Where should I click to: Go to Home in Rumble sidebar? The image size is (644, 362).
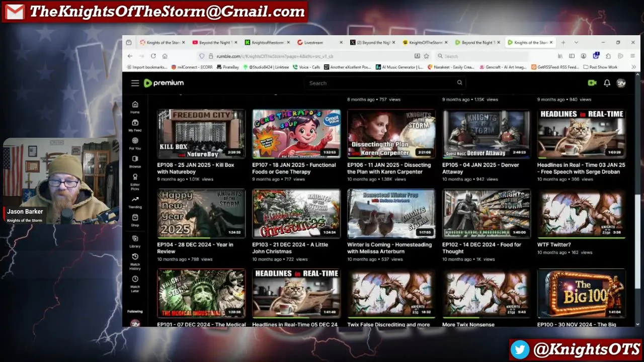coord(135,107)
